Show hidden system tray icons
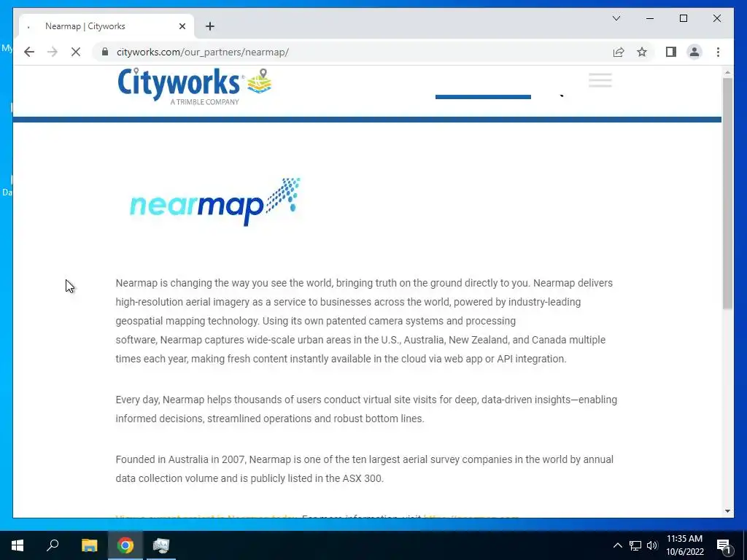The width and height of the screenshot is (747, 560). [x=617, y=545]
